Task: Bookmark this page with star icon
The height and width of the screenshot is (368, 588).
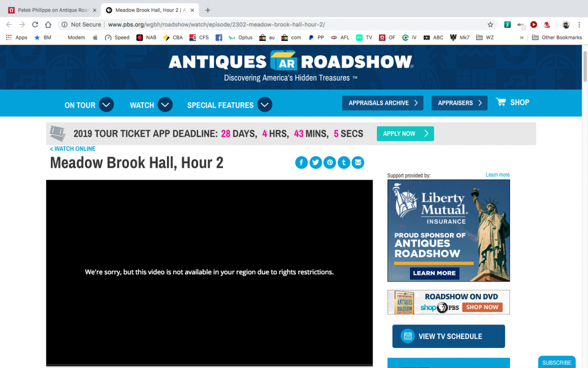Action: pos(490,25)
